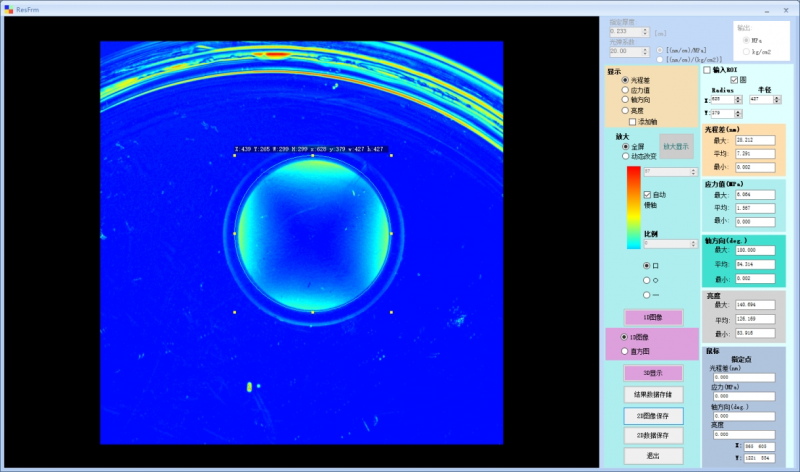
Task: Open the 3D显示 view
Action: pyautogui.click(x=653, y=373)
